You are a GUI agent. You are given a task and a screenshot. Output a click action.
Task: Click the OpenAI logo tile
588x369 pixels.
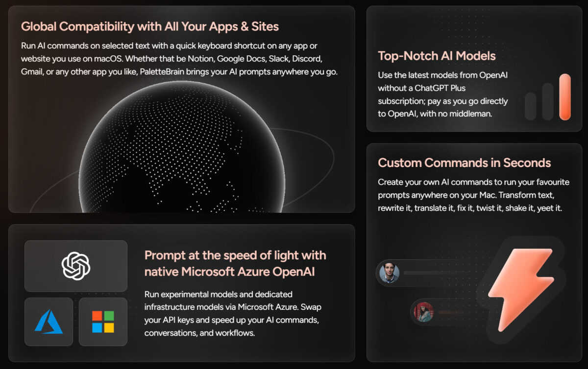click(x=76, y=266)
